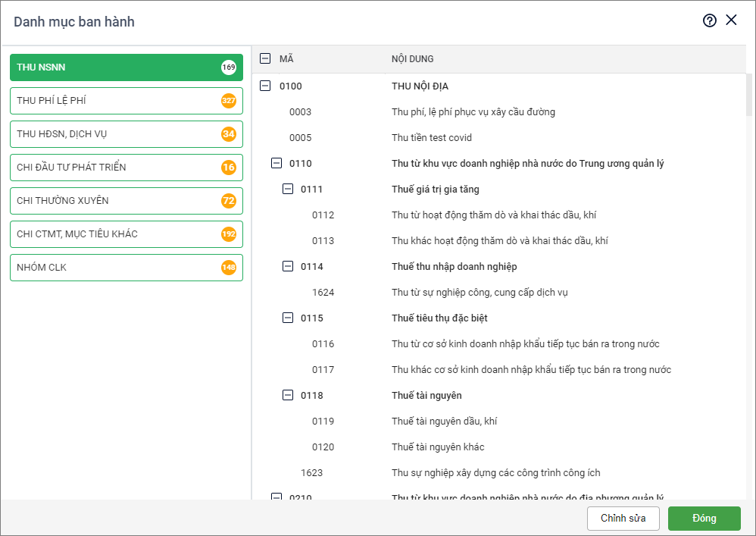The image size is (756, 536).
Task: Click the 148 badge on NHÓM CLK
Action: (229, 268)
